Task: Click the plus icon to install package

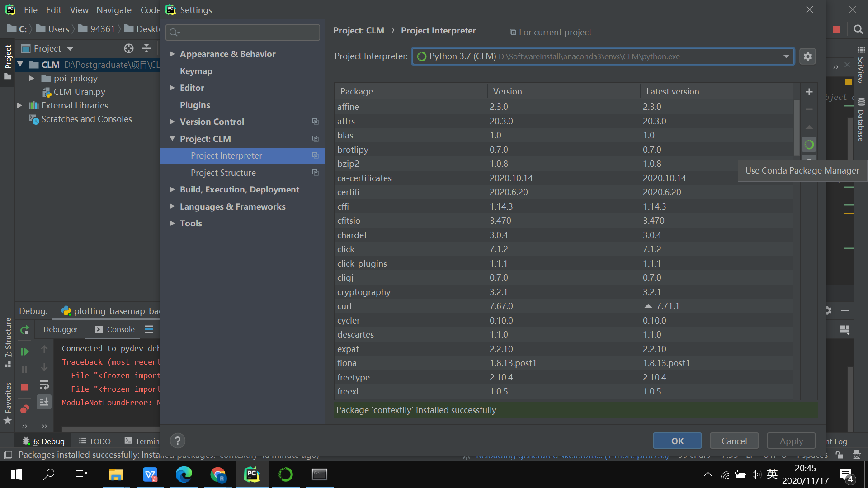Action: pos(809,92)
